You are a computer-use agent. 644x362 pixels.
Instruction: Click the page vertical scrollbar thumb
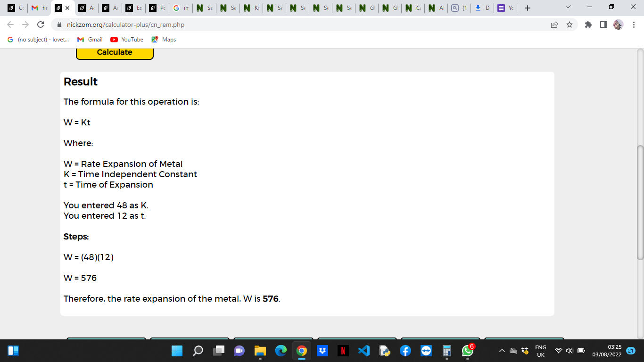click(x=640, y=203)
